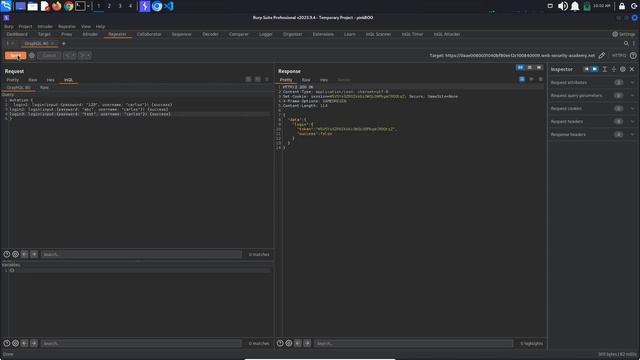
Task: Open the system volume control
Action: (x=562, y=6)
